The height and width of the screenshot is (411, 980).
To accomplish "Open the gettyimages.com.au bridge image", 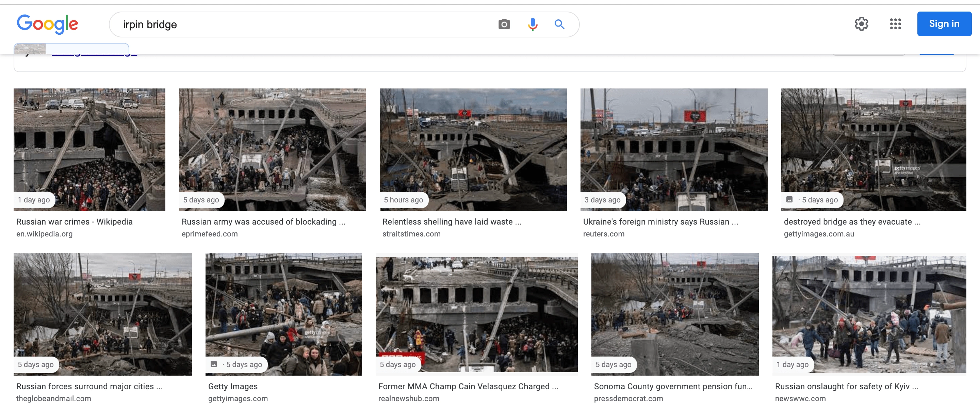I will click(873, 150).
